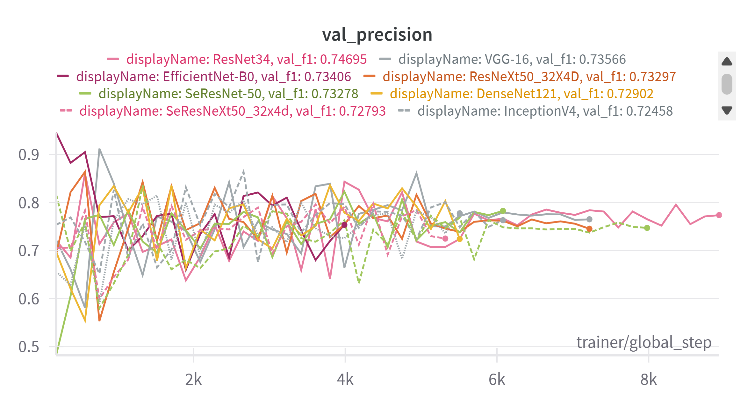Image resolution: width=755 pixels, height=408 pixels.
Task: Click the legend scrollbar thumb
Action: 727,84
